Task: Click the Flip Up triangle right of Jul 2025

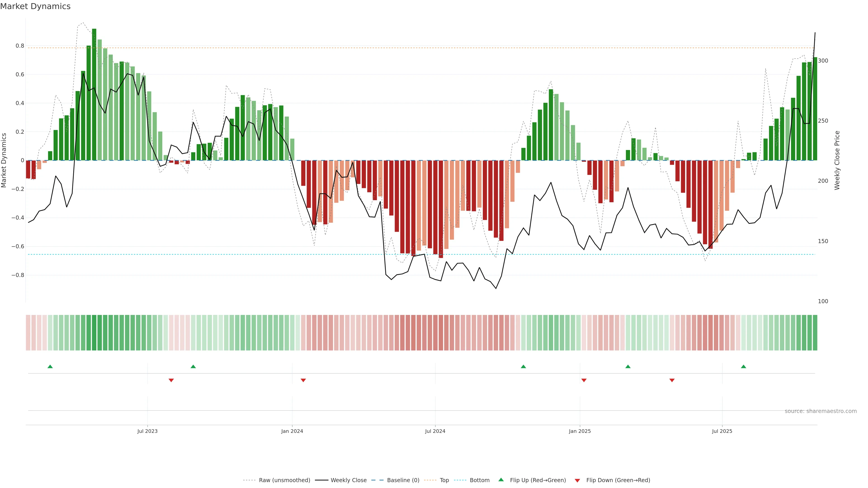Action: [x=743, y=366]
